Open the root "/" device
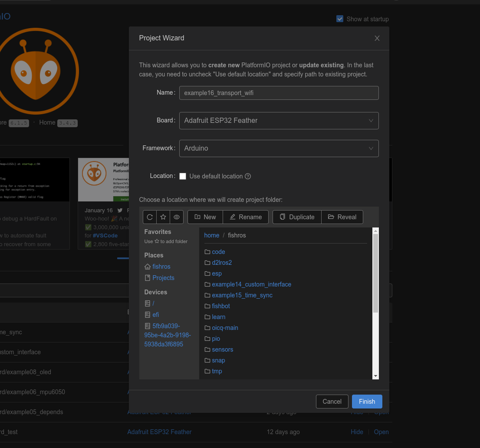Image resolution: width=480 pixels, height=448 pixels. coord(153,303)
